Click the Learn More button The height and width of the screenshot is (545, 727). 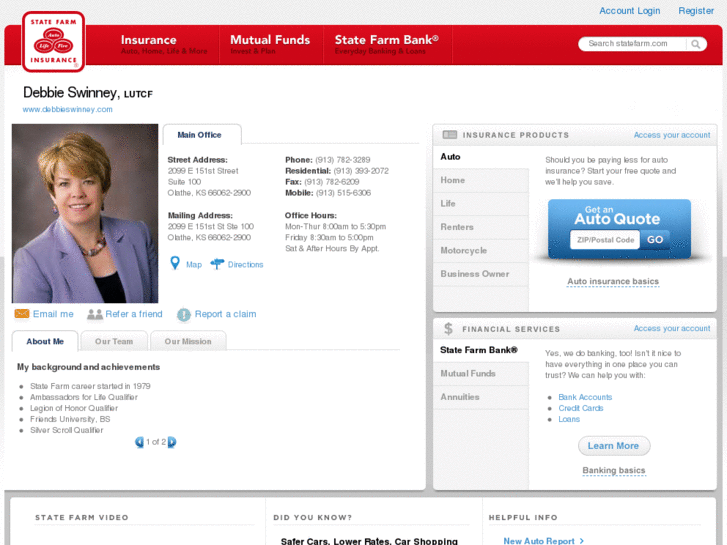(x=613, y=446)
